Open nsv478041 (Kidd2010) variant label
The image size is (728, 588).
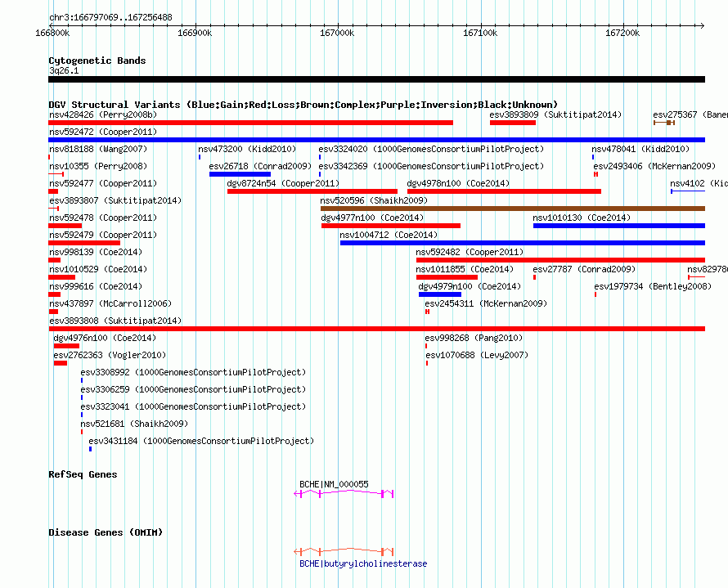640,149
